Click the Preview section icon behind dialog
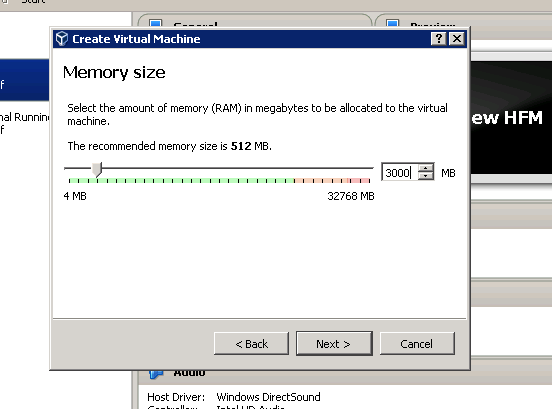Image resolution: width=552 pixels, height=409 pixels. pos(392,23)
